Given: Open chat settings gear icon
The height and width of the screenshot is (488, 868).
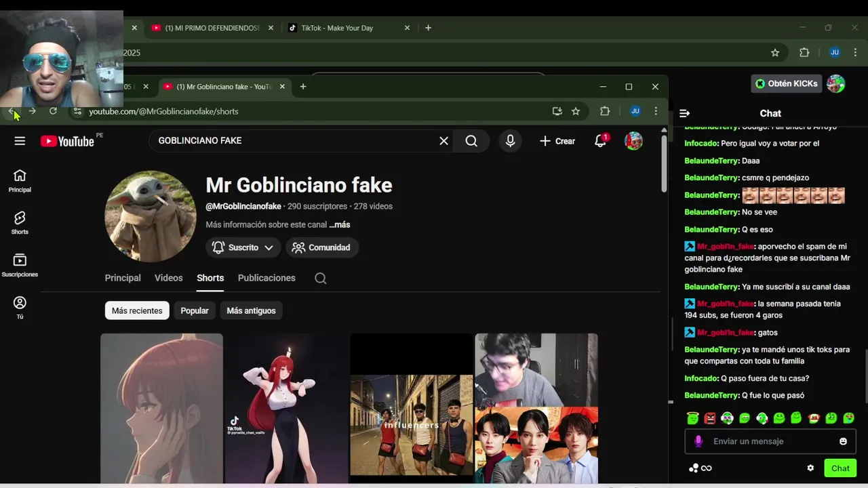Looking at the screenshot, I should point(810,468).
